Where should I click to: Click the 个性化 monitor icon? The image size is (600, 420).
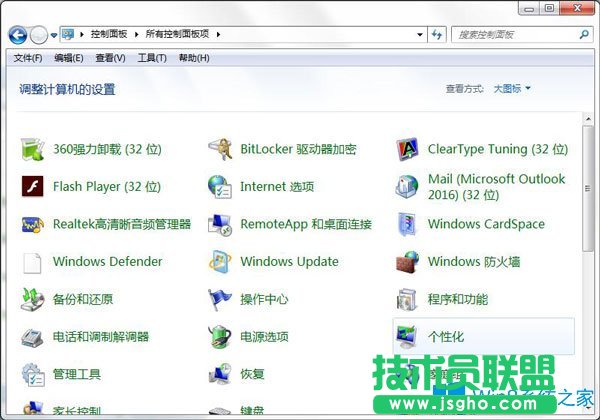pos(406,337)
